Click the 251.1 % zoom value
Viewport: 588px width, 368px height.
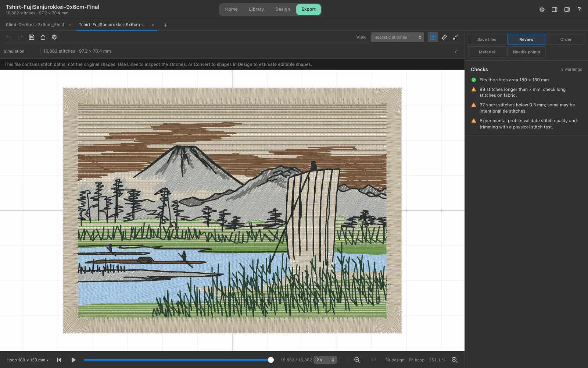437,360
